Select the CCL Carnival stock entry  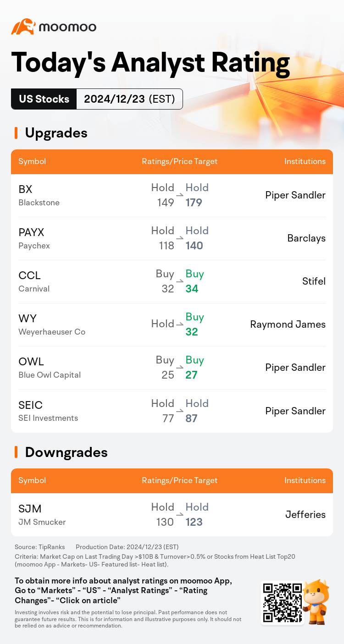tap(172, 281)
